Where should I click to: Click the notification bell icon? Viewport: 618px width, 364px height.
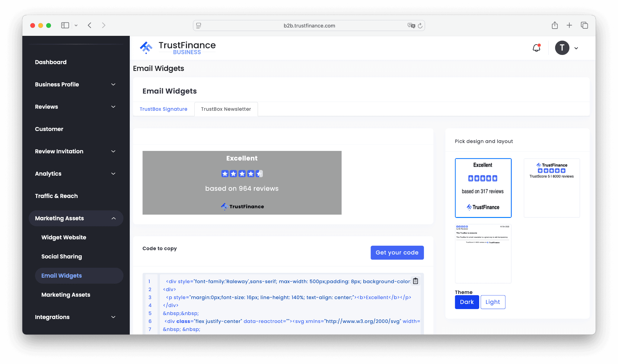pos(536,48)
